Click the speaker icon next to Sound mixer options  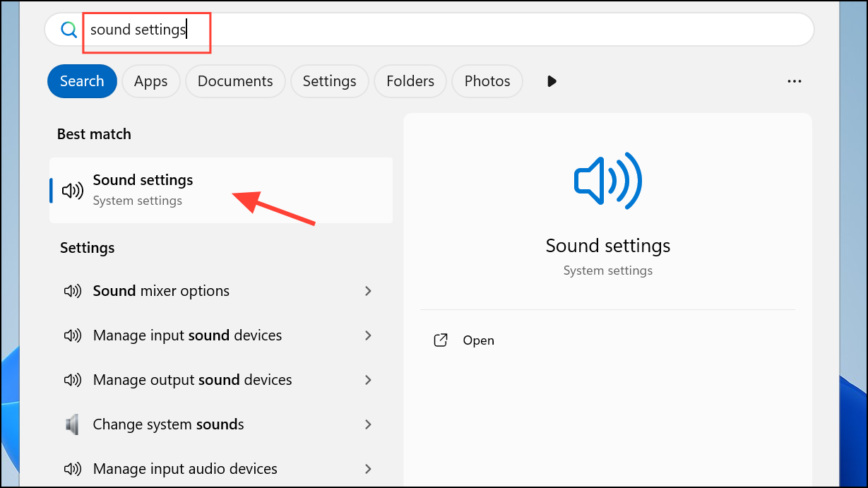[72, 290]
